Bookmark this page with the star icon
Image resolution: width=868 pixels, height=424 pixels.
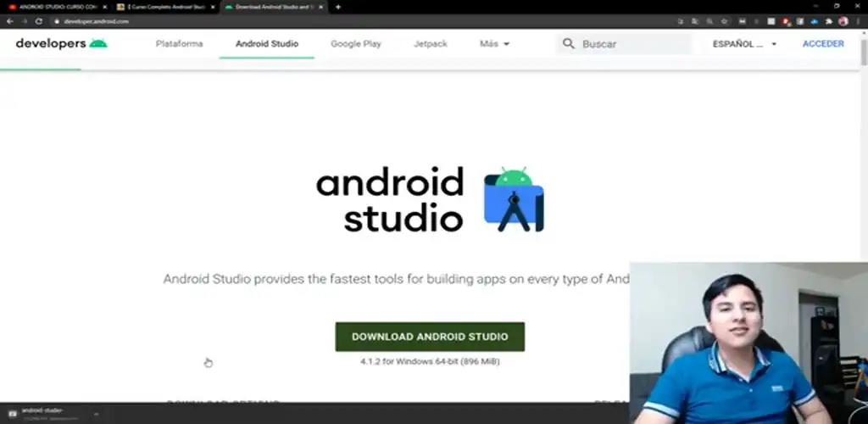coord(724,21)
